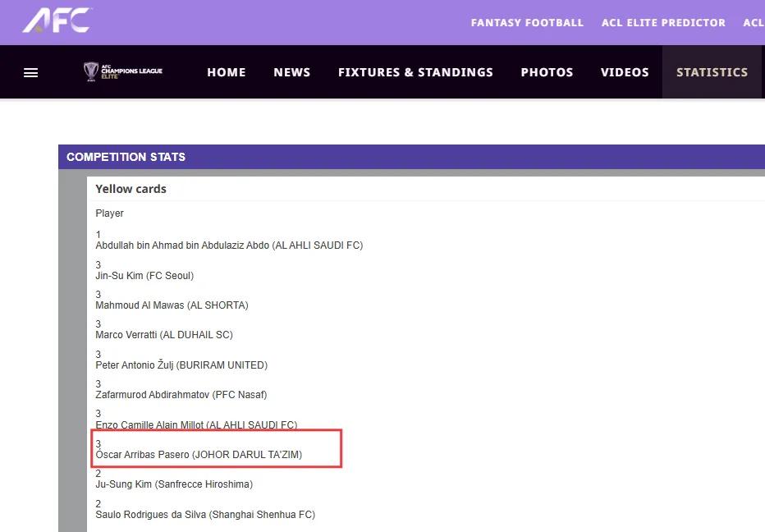Click the Competition Stats header

126,157
